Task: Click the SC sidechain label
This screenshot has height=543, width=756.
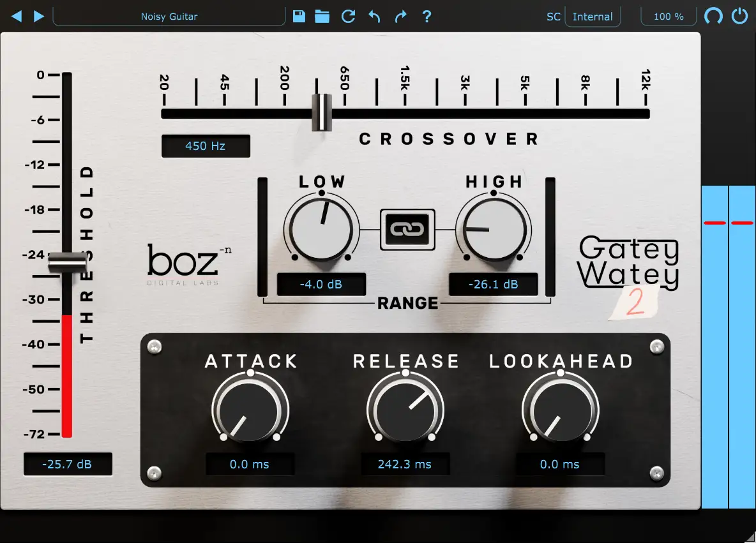Action: point(554,17)
